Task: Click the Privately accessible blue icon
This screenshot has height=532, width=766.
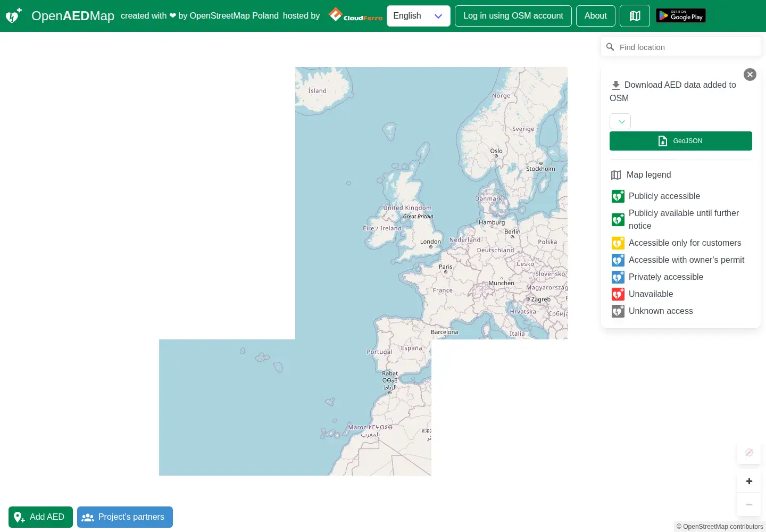Action: coord(618,277)
